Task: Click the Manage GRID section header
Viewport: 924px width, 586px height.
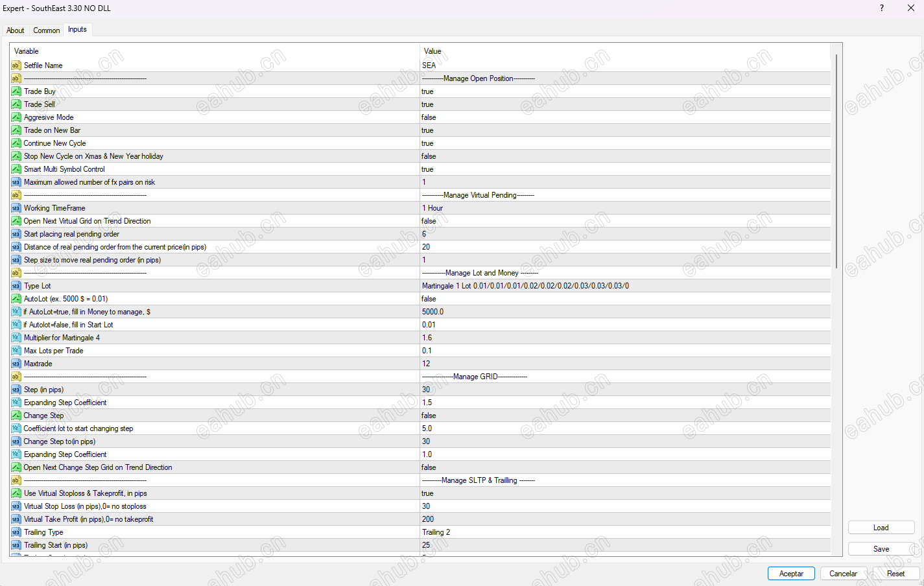Action: click(475, 377)
